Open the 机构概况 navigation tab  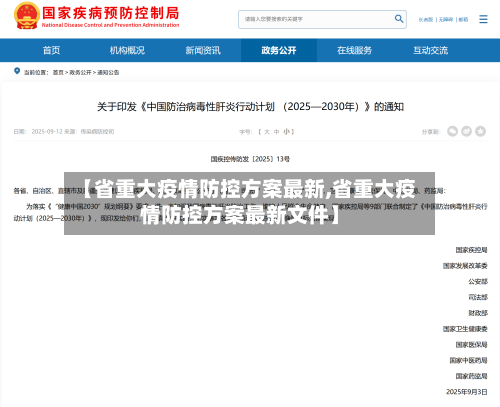pos(127,50)
